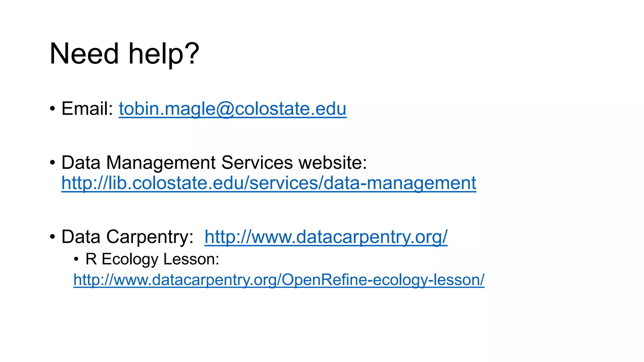Open the OpenRefine-ecology-lesson link

279,280
